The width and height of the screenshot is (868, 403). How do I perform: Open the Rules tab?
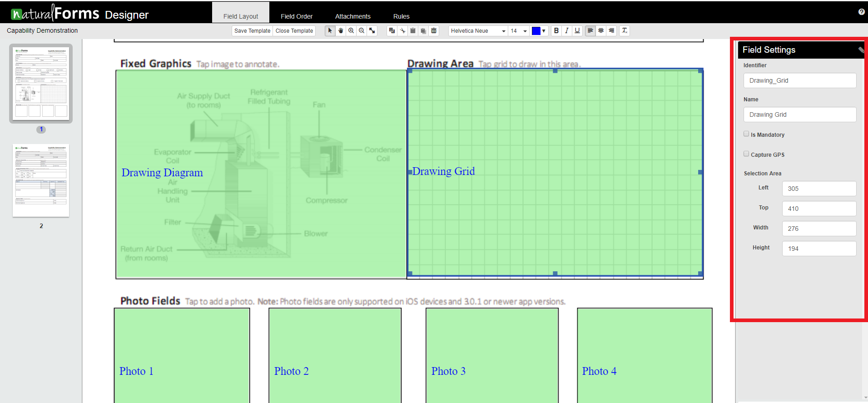tap(402, 16)
